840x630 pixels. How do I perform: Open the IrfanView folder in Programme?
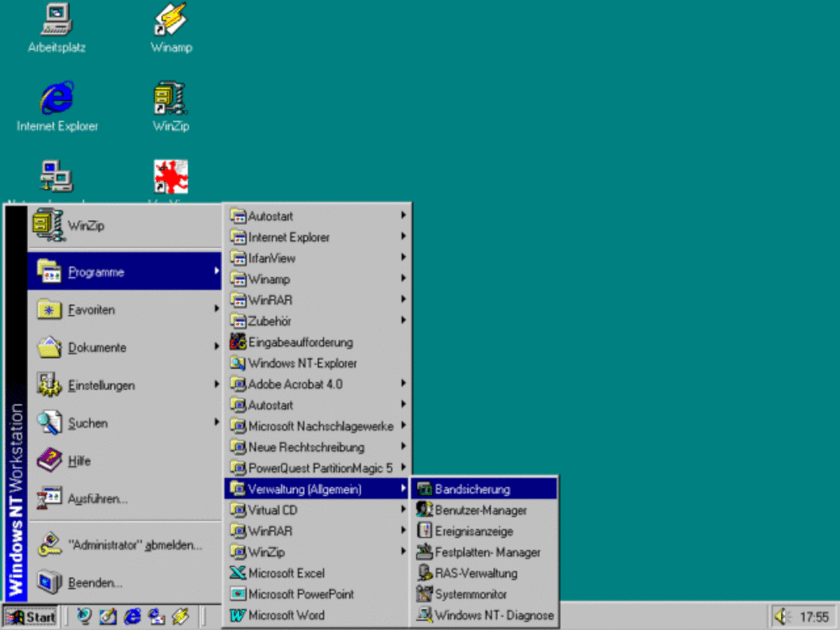coord(317,258)
